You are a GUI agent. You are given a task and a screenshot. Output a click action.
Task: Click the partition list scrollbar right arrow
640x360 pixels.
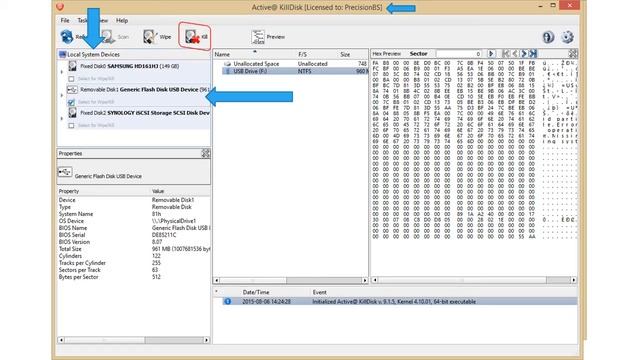click(x=365, y=280)
